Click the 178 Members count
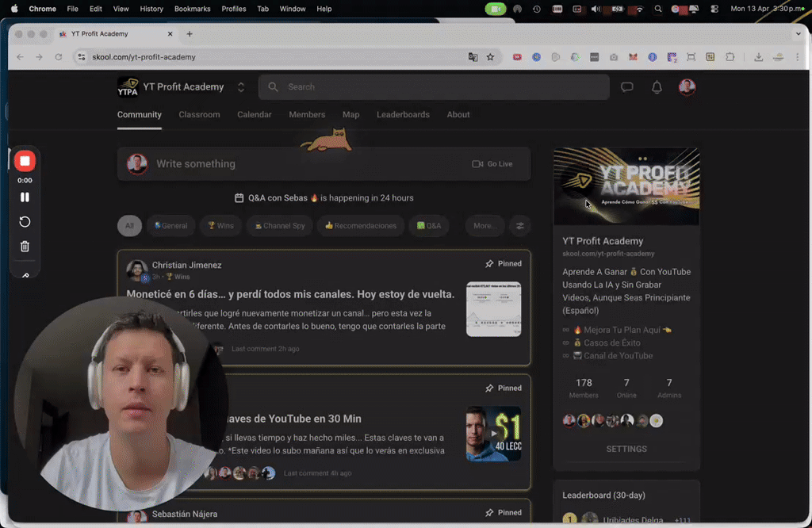 [x=584, y=388]
